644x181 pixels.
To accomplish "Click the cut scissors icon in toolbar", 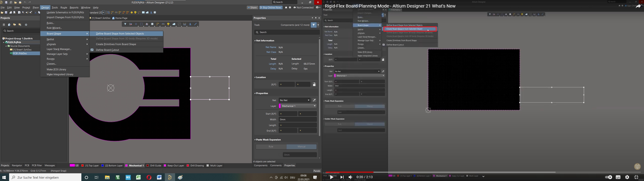I will (35, 12).
